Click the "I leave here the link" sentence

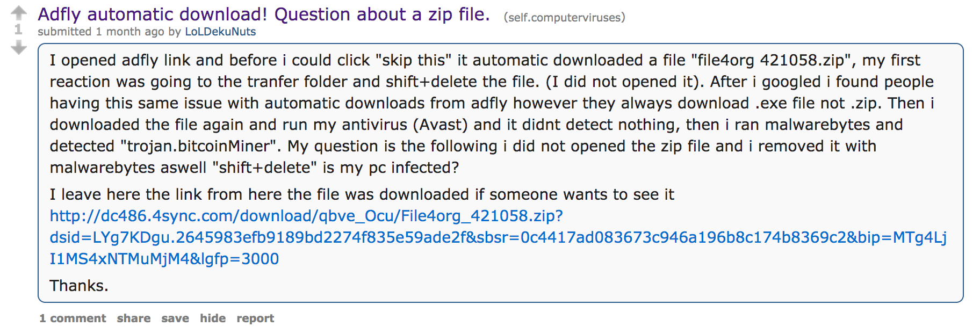point(362,194)
